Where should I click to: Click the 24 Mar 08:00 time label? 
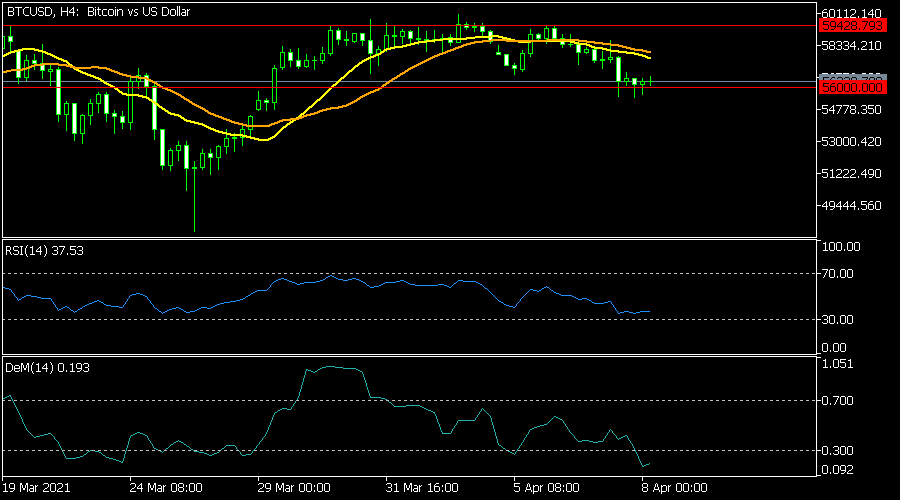166,488
